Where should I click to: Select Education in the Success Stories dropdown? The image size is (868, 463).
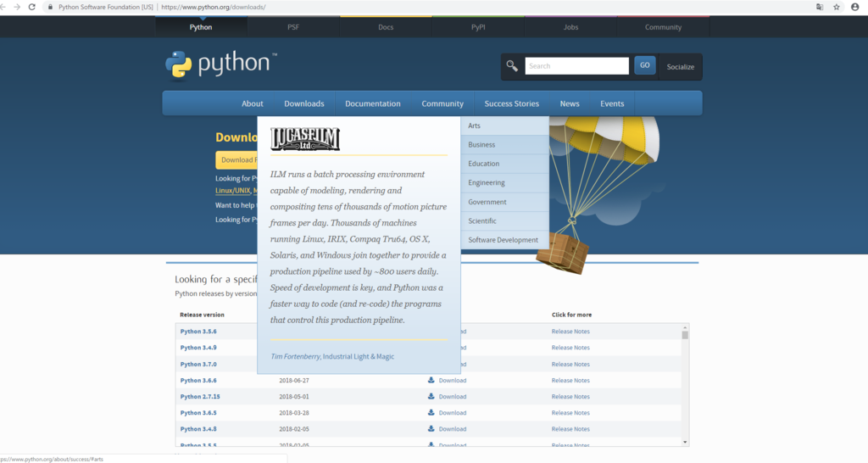click(504, 164)
